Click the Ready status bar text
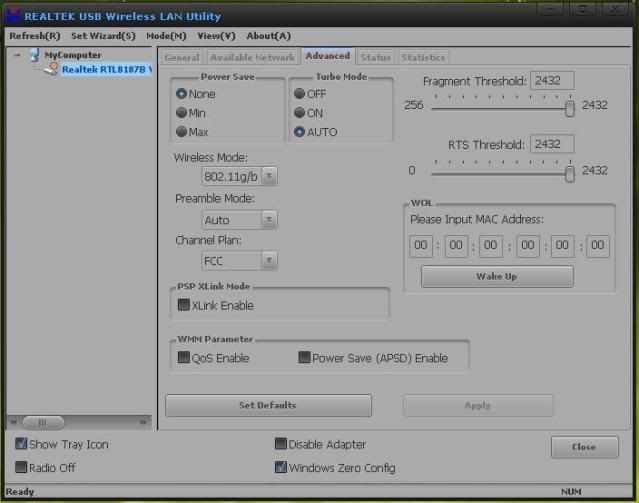639x503 pixels. 20,492
